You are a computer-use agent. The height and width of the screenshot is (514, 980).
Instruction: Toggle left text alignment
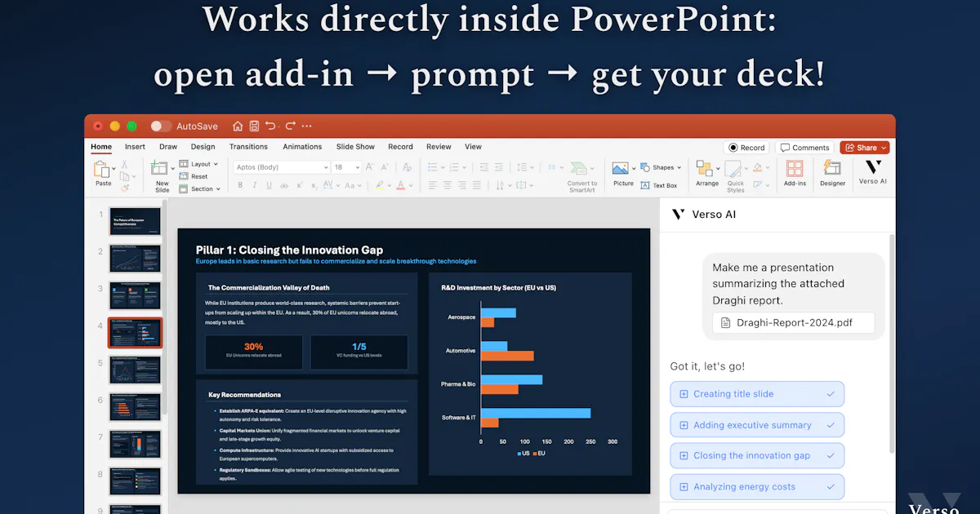pyautogui.click(x=433, y=185)
